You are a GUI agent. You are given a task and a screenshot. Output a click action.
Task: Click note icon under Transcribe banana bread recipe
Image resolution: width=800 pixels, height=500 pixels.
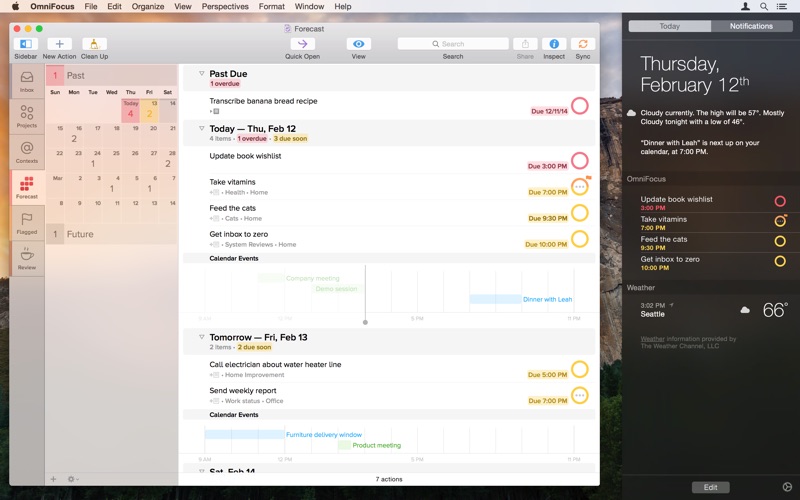tap(216, 111)
